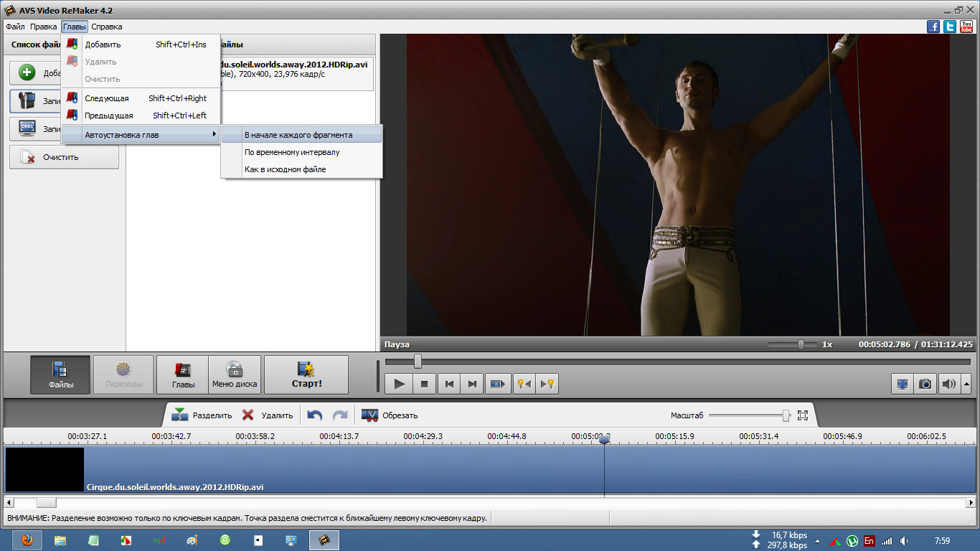Viewport: 980px width, 551px height.
Task: Open the Меню диска section
Action: 235,375
